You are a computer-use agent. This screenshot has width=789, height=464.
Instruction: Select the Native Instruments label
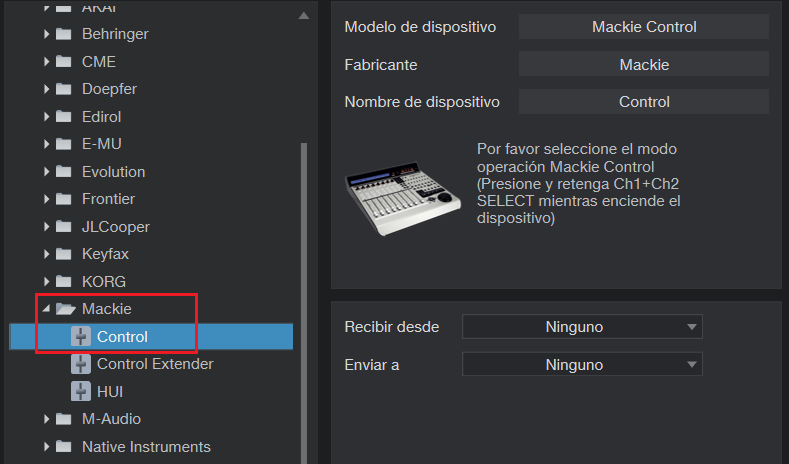click(x=146, y=446)
